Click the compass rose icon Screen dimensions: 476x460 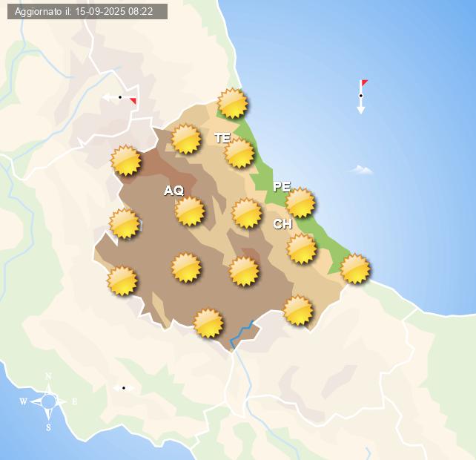coord(49,401)
